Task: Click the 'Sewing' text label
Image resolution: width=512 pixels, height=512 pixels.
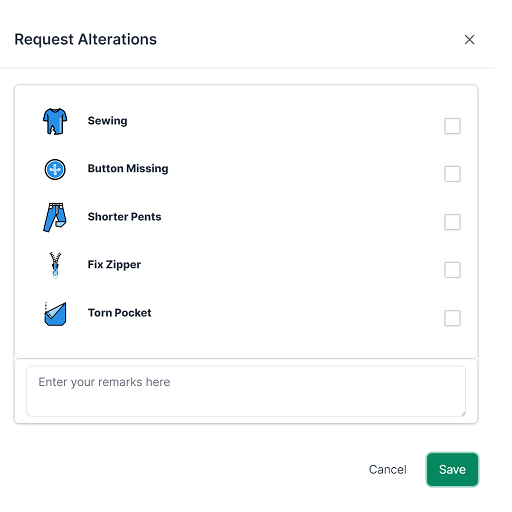Action: [107, 121]
